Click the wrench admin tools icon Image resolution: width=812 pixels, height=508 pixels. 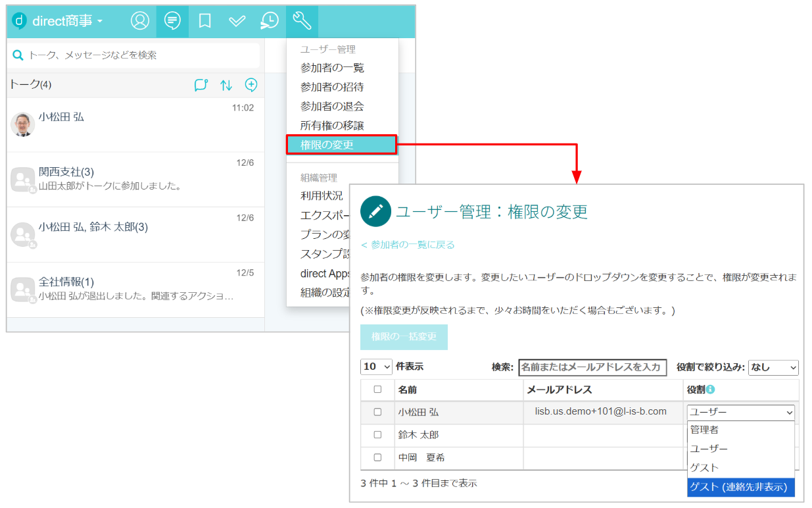click(x=302, y=21)
